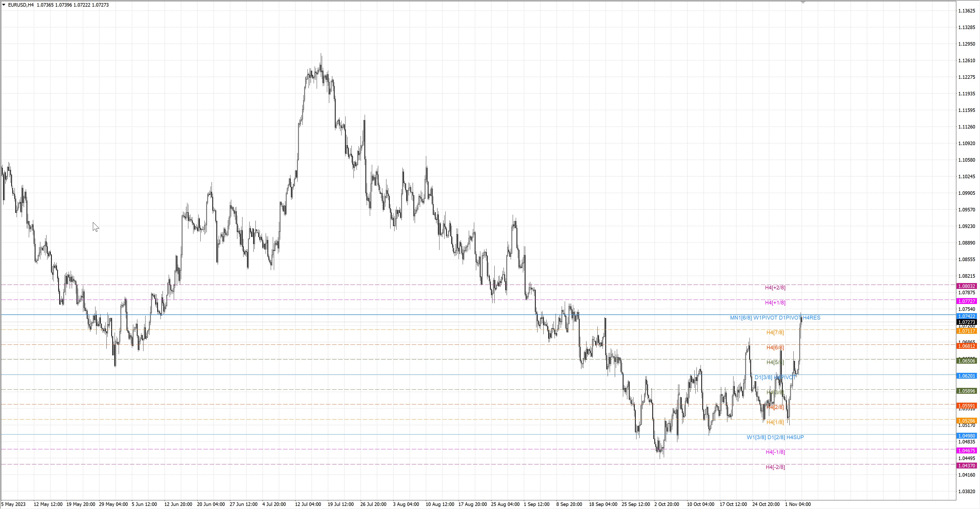Click the magenta 1.07727 price tag

(x=966, y=301)
